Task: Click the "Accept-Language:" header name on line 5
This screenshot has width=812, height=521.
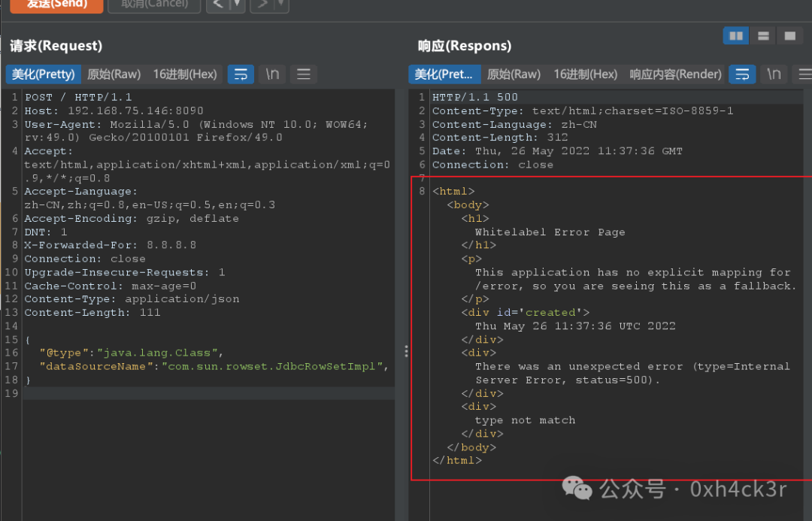Action: point(80,191)
